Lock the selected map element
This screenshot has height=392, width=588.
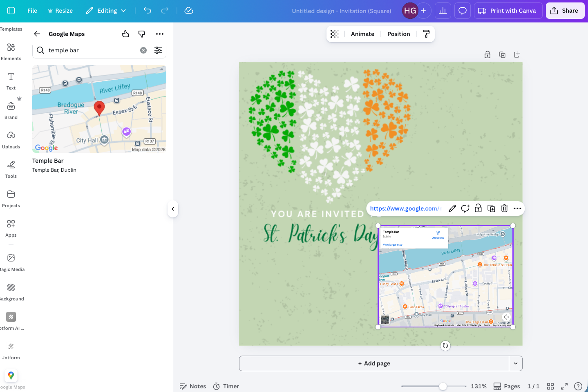(478, 208)
